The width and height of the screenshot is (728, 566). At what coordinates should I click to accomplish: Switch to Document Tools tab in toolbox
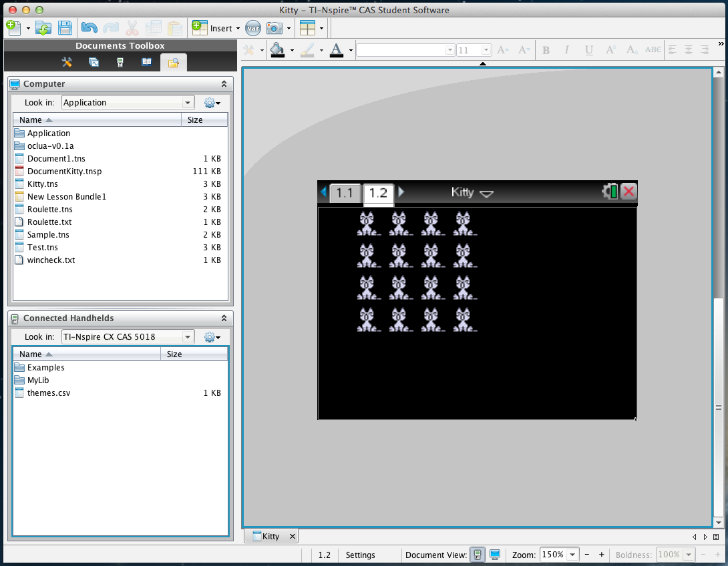click(x=67, y=62)
